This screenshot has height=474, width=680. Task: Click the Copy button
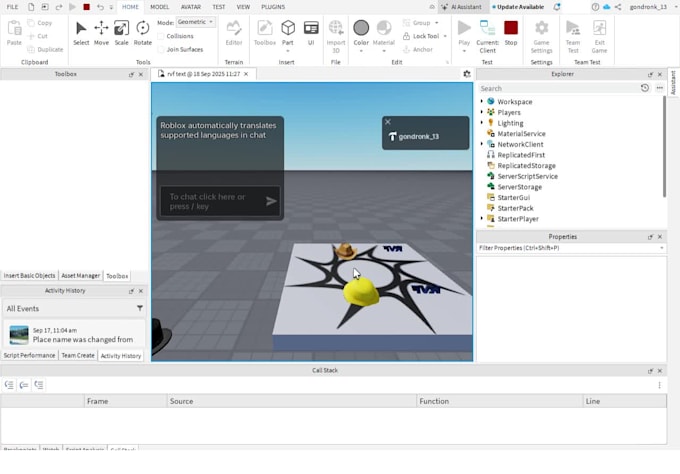tap(39, 23)
